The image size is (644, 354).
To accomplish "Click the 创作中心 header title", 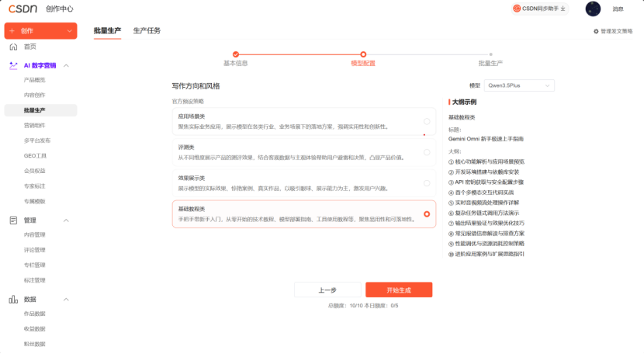I will [x=60, y=9].
